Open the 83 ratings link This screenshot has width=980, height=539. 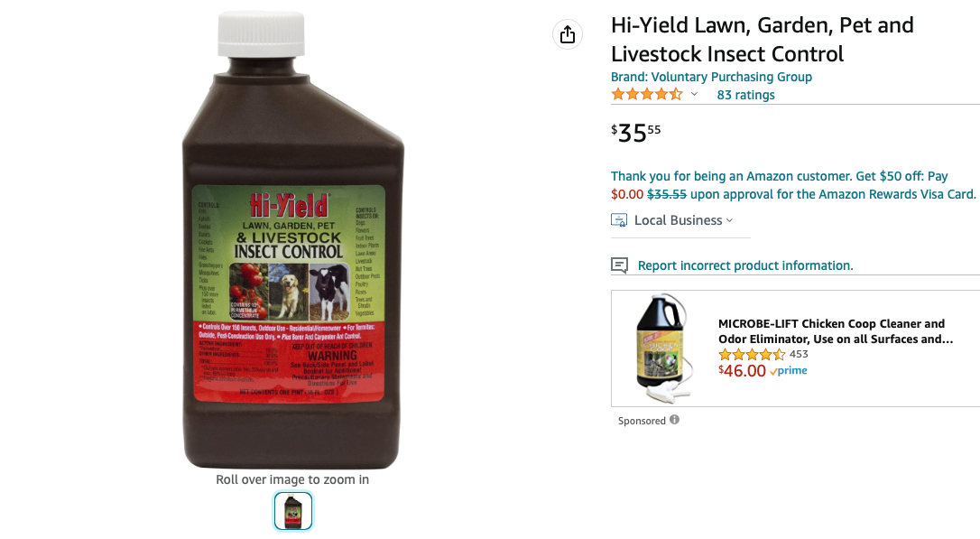745,95
